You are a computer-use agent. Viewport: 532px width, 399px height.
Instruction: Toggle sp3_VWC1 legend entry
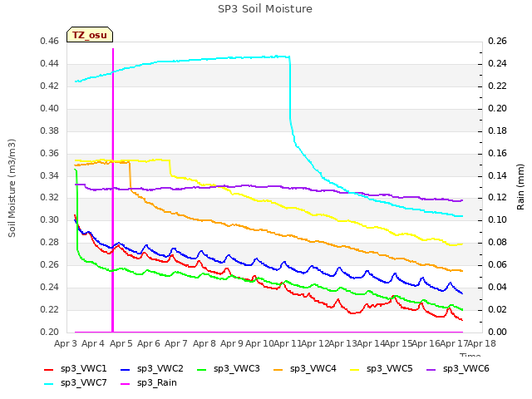76,369
